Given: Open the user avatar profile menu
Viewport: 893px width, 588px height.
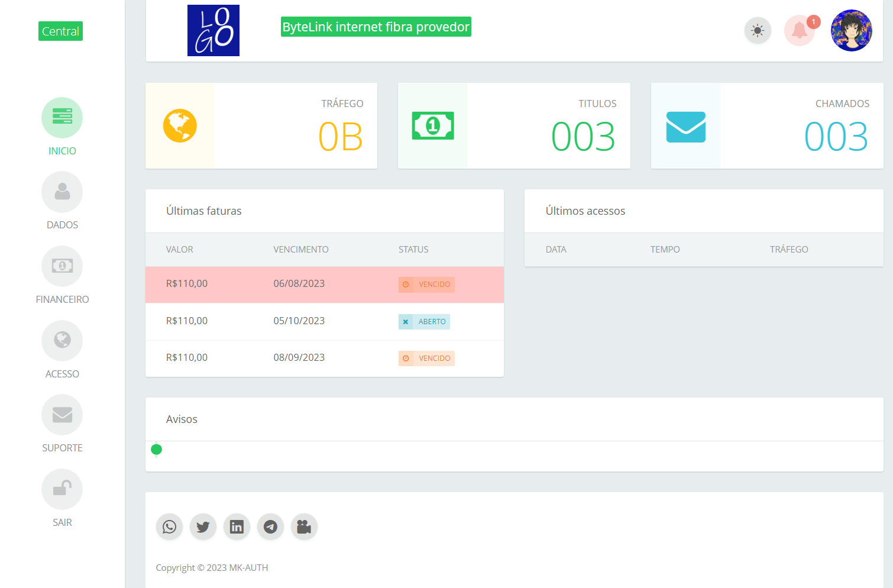Looking at the screenshot, I should 851,30.
